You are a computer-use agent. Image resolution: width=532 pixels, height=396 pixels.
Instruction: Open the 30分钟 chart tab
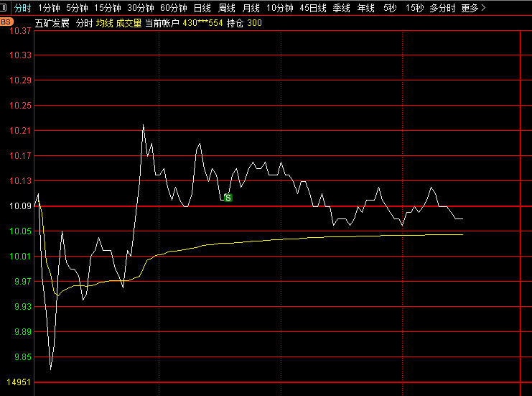pos(141,8)
